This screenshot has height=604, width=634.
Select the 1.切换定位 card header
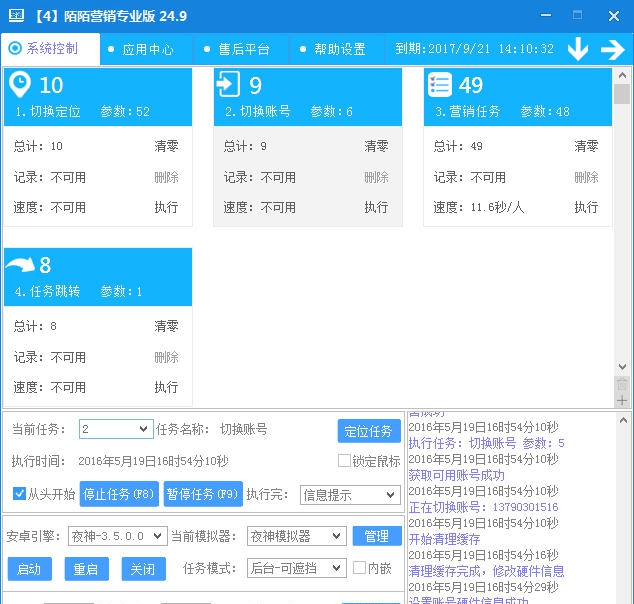click(98, 97)
